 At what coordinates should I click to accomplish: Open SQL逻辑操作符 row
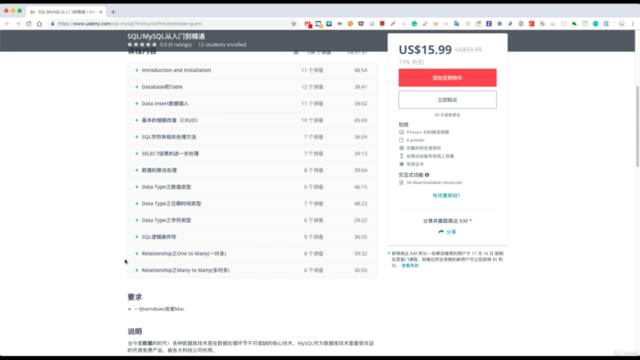tap(252, 237)
